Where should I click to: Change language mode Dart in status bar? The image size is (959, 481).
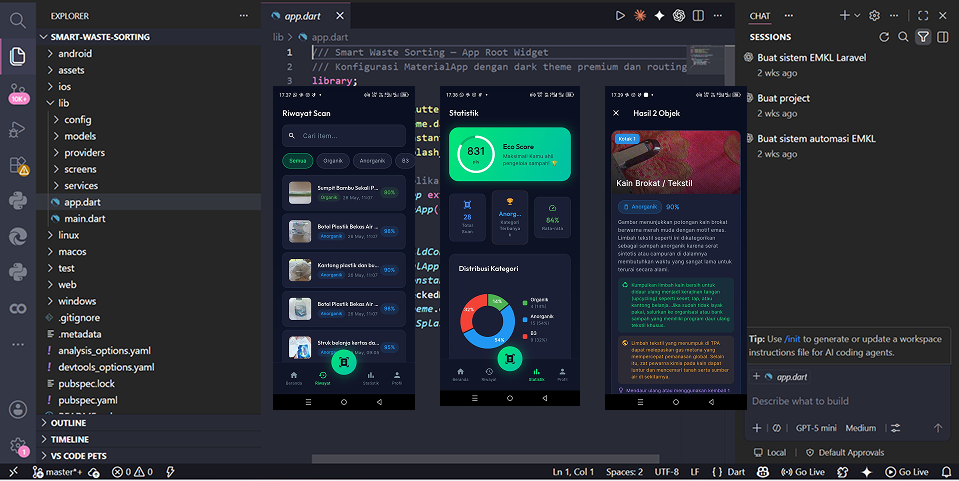(x=736, y=472)
